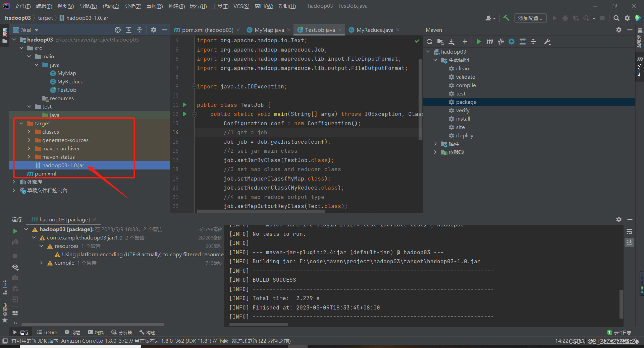Click 下载 link in status bar
This screenshot has width=644, height=348.
coord(223,341)
